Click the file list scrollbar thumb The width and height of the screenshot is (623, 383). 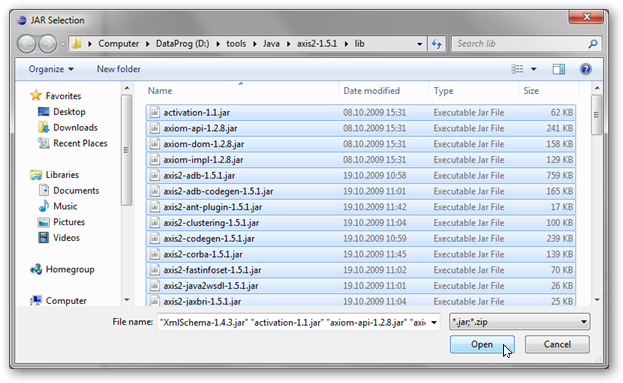pyautogui.click(x=596, y=115)
